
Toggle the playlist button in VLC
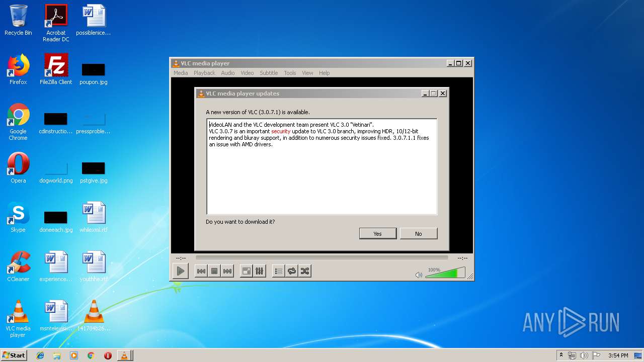(x=278, y=271)
